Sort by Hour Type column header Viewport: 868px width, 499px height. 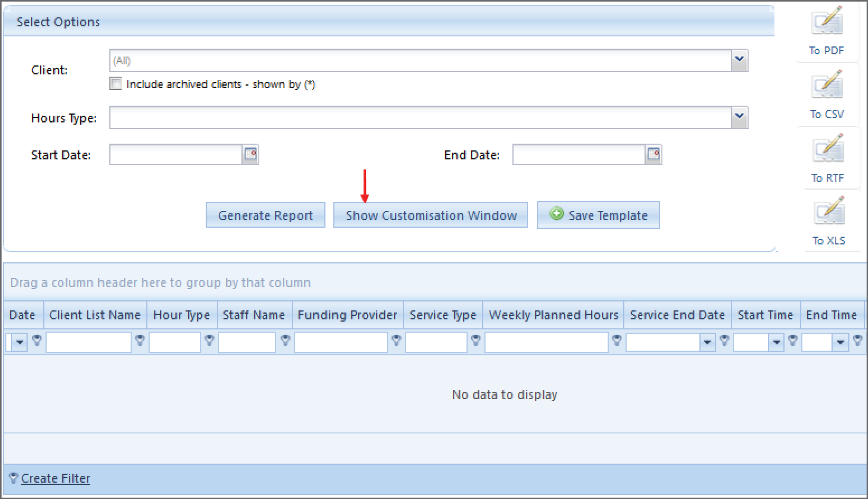(x=182, y=315)
